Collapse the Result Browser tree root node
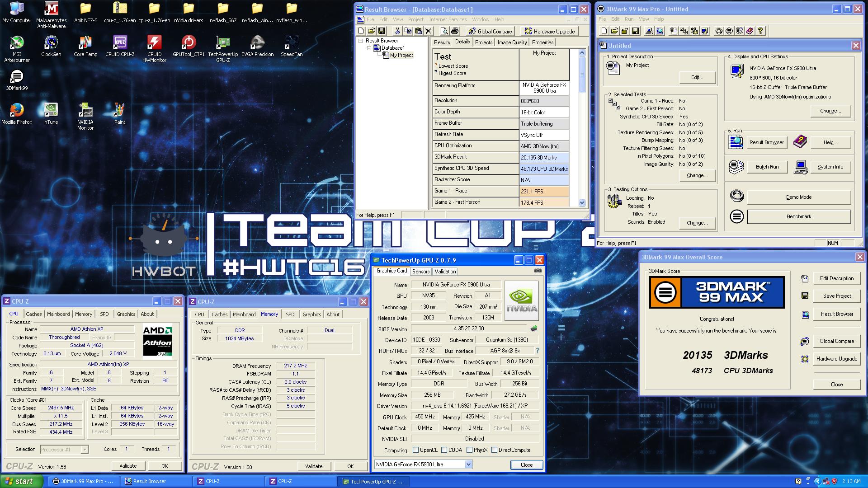Viewport: 868px width, 488px height. pyautogui.click(x=361, y=41)
